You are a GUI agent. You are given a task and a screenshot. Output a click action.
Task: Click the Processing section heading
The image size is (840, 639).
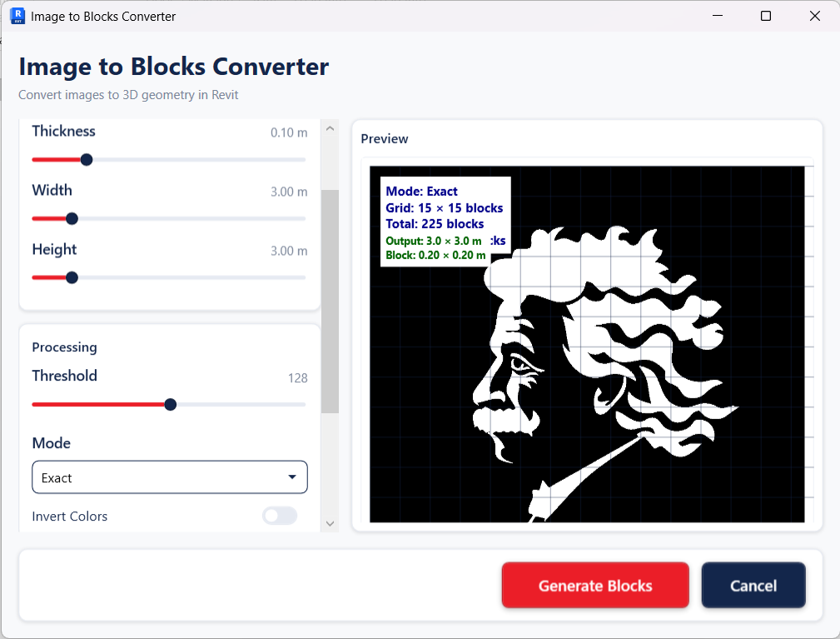point(64,347)
